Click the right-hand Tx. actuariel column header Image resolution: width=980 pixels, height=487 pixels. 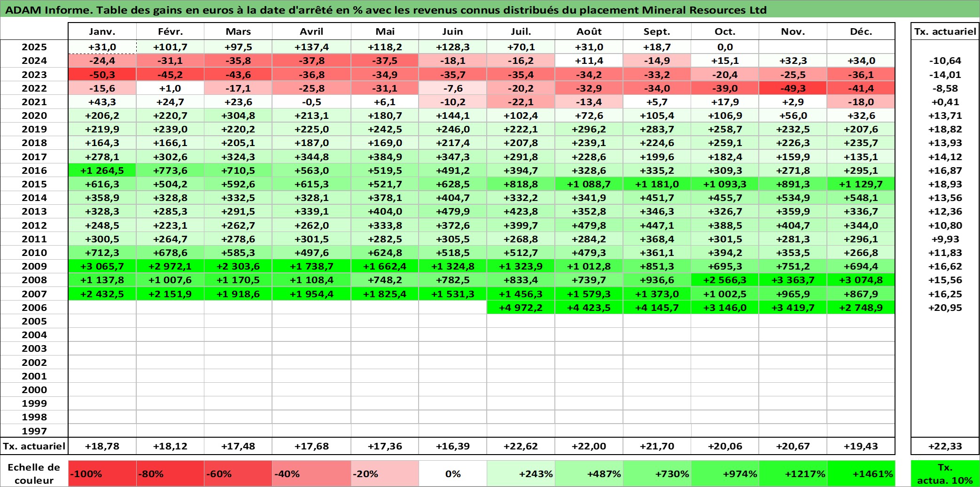coord(945,31)
